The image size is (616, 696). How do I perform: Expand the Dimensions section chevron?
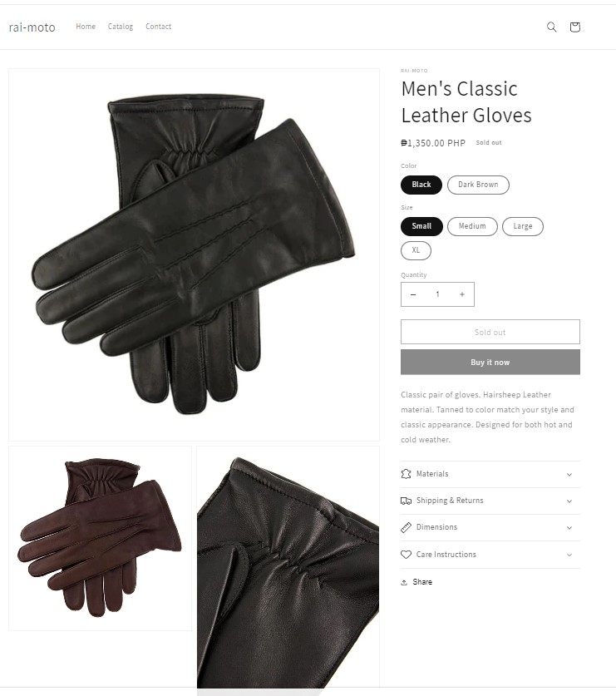569,528
